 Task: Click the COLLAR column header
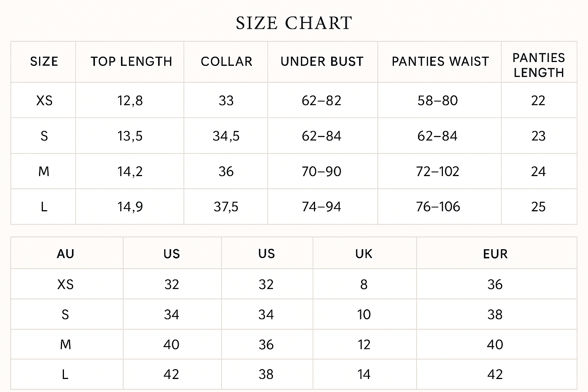point(227,62)
